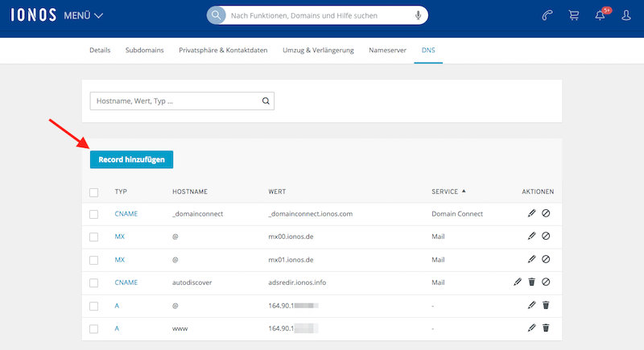The image size is (644, 350).
Task: Click the IONOS logo
Action: tap(33, 15)
